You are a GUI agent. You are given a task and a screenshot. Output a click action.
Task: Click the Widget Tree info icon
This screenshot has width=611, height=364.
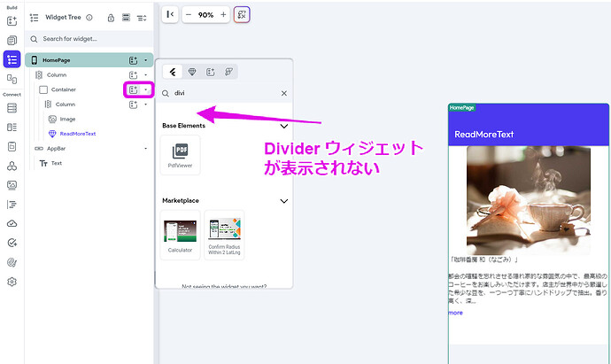point(89,17)
